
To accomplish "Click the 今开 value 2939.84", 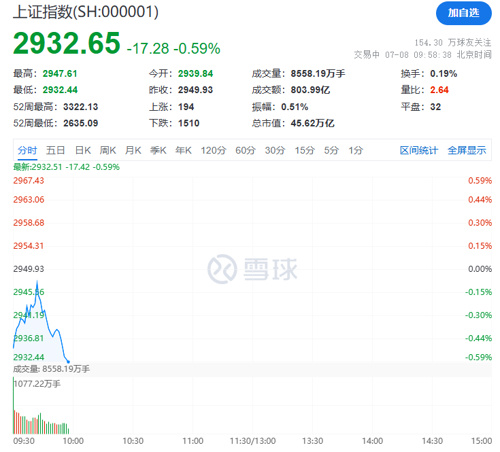I will click(195, 74).
